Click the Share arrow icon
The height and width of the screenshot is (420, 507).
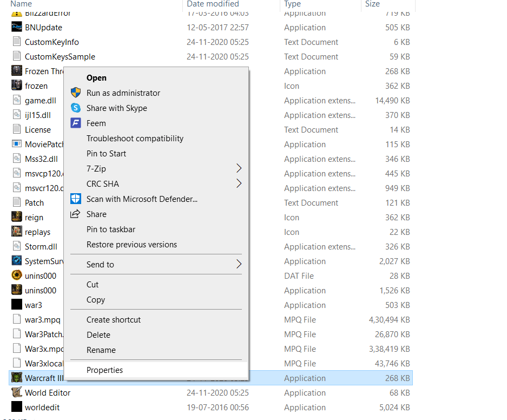coord(76,214)
